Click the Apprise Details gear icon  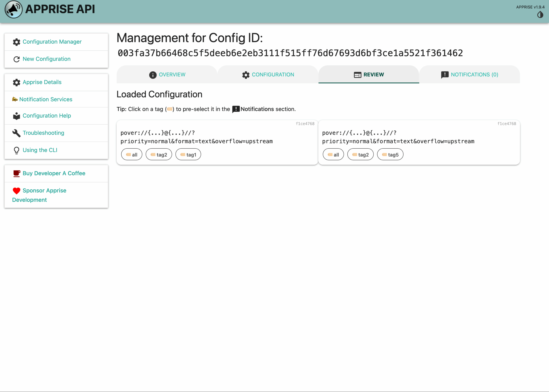[x=17, y=82]
